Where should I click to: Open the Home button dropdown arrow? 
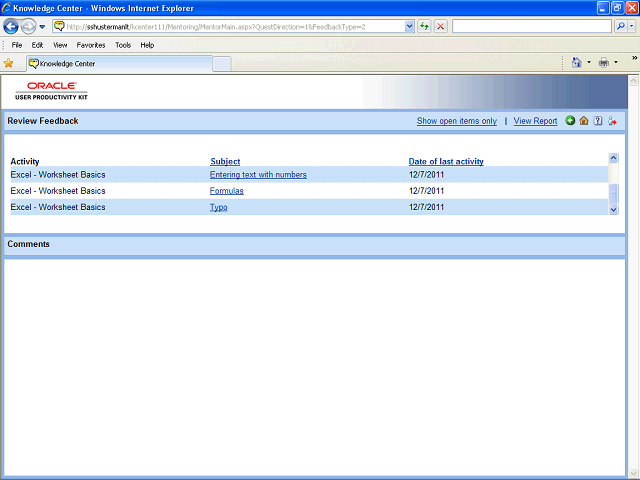[x=589, y=62]
